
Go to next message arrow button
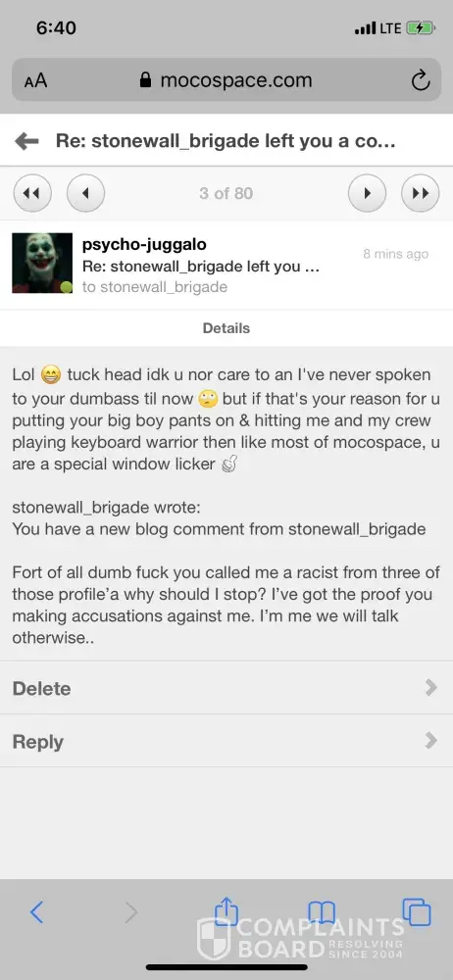(367, 193)
